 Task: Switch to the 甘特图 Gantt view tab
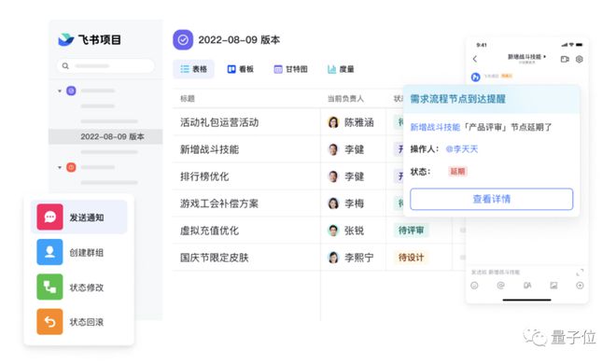click(x=290, y=69)
